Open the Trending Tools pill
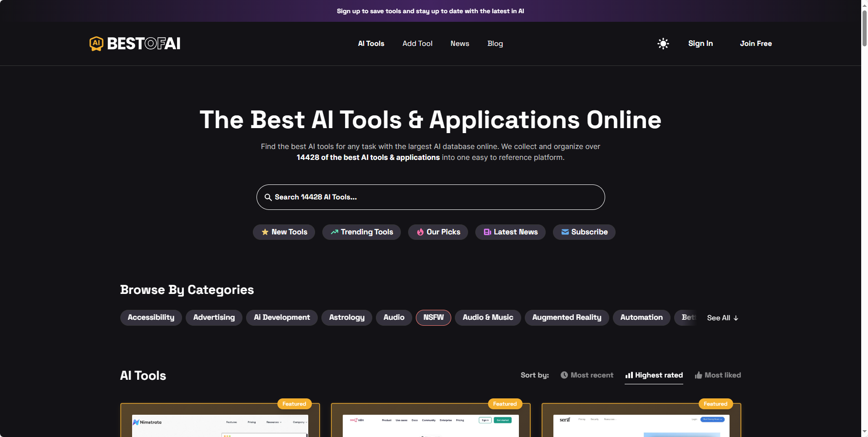 361,232
